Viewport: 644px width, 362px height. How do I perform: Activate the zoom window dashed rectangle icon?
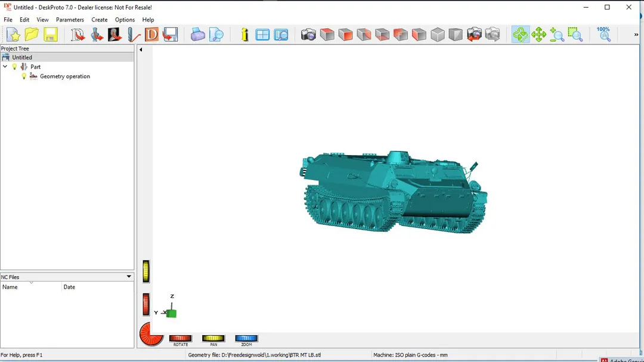(x=575, y=35)
